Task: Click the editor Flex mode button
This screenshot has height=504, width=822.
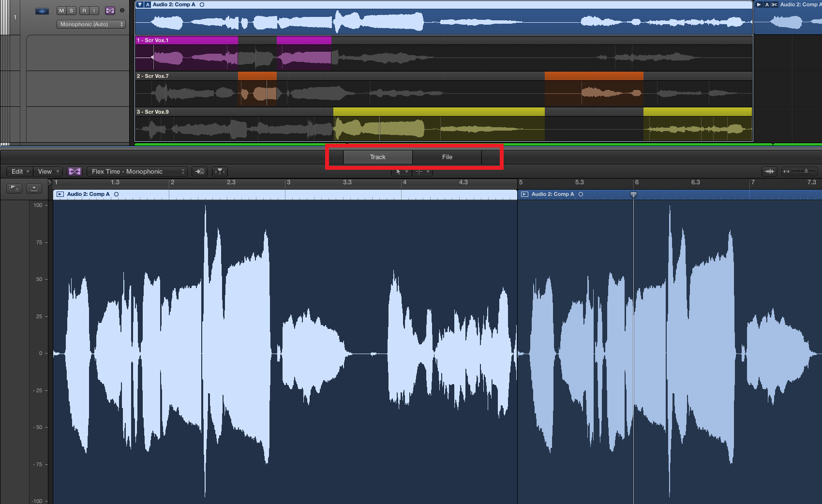Action: 75,172
